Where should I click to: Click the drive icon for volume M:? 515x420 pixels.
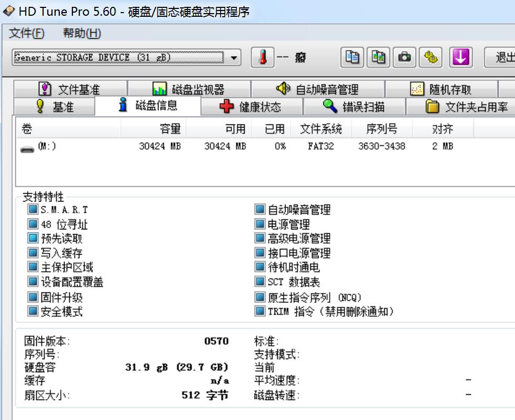point(27,148)
